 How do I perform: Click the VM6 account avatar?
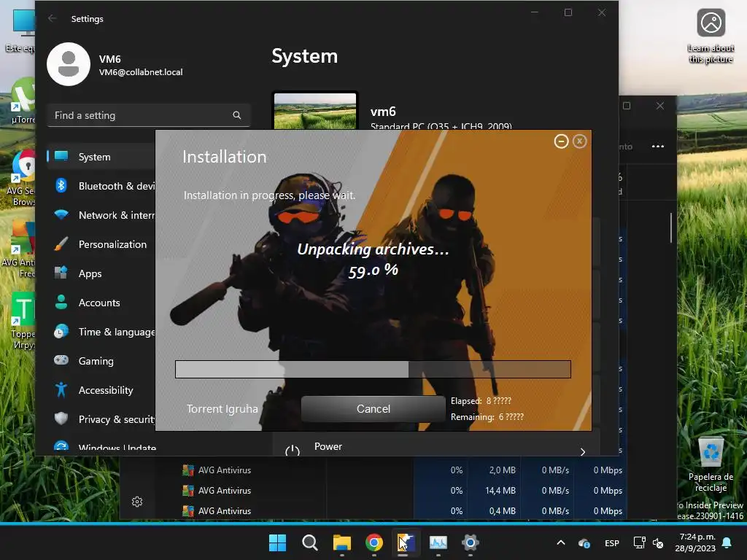pyautogui.click(x=69, y=64)
